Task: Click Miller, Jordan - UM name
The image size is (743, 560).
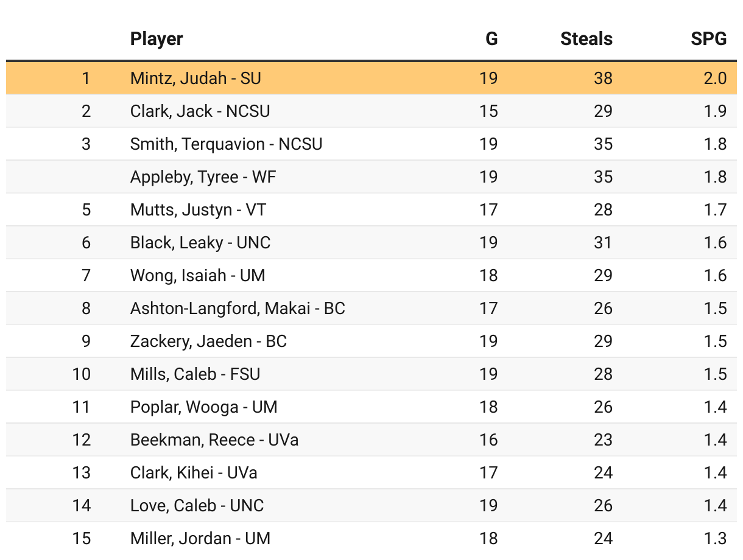Action: coord(200,538)
